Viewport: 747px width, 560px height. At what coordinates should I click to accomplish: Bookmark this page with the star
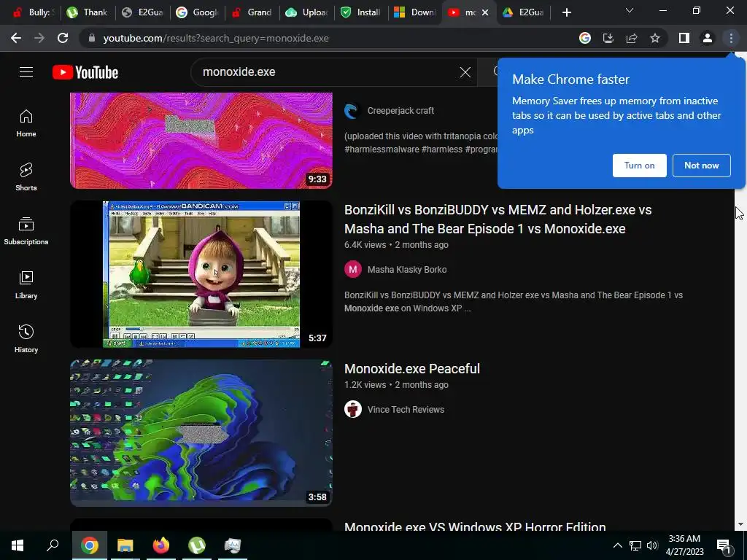point(655,38)
